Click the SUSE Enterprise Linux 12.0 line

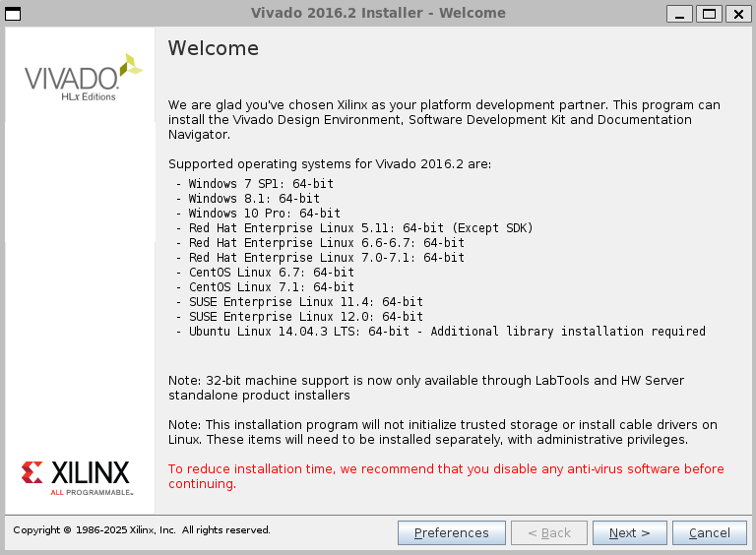pos(305,317)
